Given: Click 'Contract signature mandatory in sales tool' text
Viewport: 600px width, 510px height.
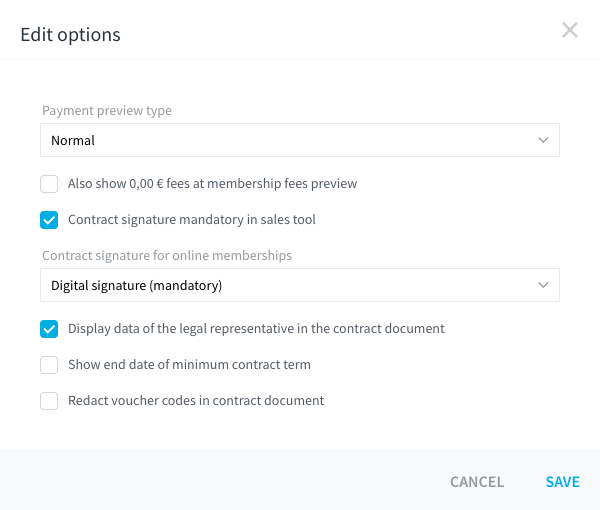Looking at the screenshot, I should pyautogui.click(x=192, y=220).
